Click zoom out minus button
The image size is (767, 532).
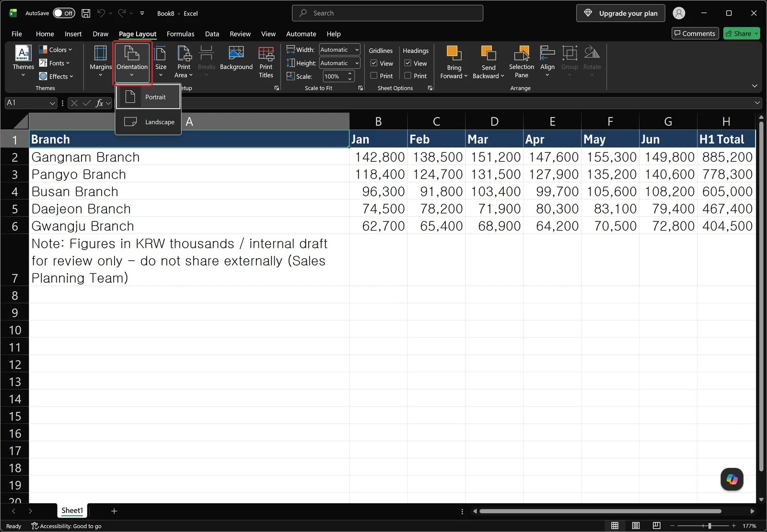click(672, 526)
